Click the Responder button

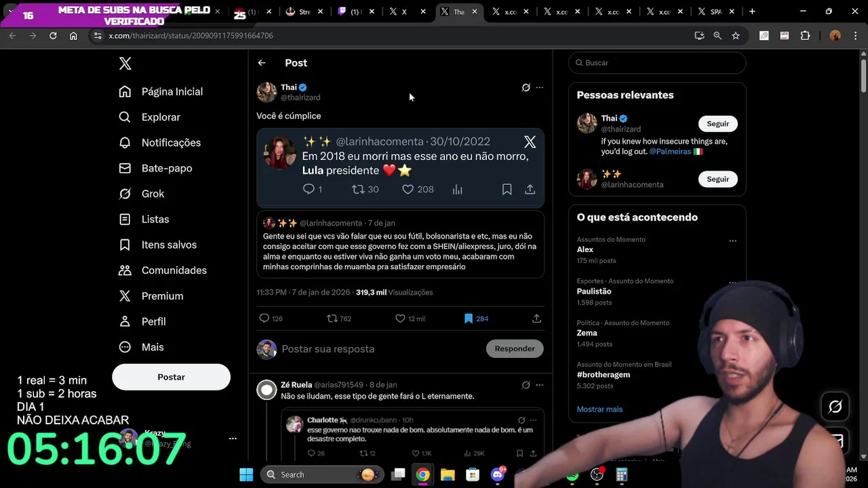(515, 348)
